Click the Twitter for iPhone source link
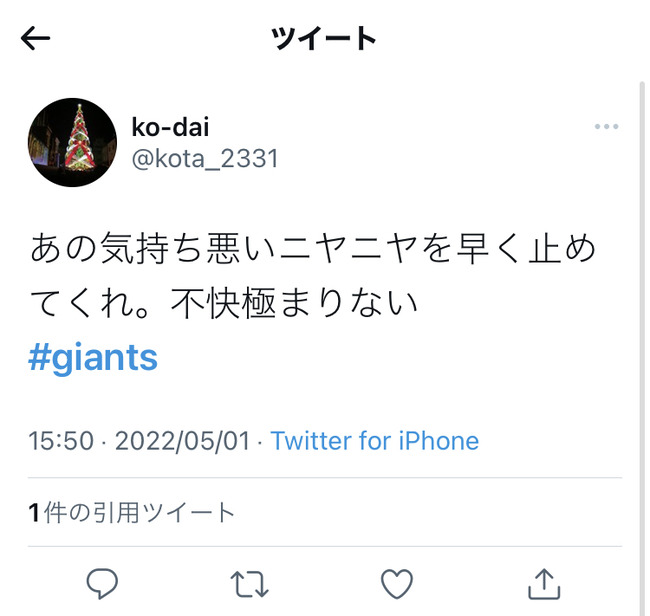Viewport: 650px width, 616px height. click(x=375, y=440)
